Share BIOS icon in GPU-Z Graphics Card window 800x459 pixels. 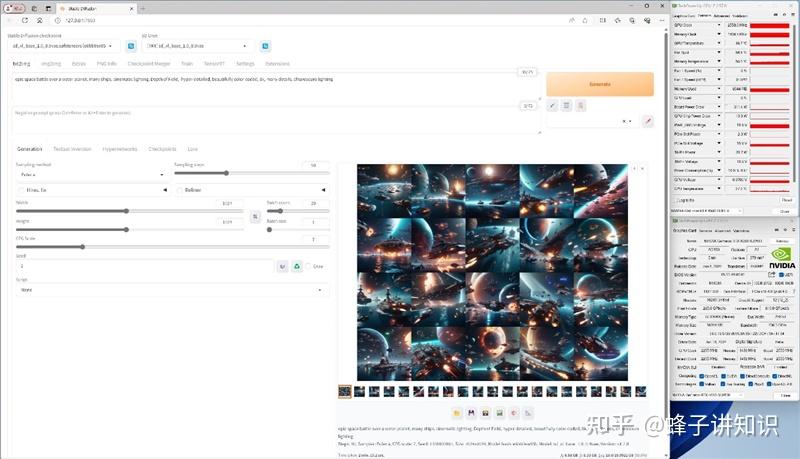771,275
